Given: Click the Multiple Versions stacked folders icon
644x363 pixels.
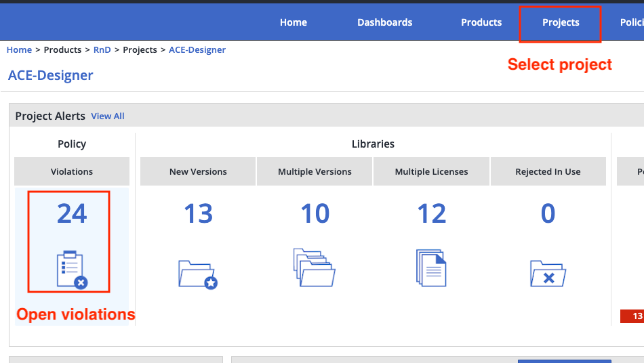Looking at the screenshot, I should point(315,267).
